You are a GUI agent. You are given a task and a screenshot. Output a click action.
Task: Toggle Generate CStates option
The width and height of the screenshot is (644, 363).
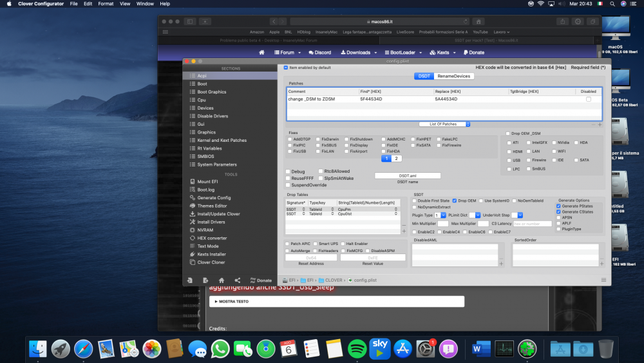[558, 211]
